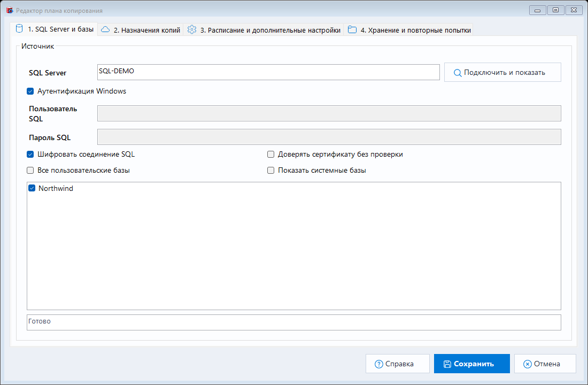Image resolution: width=588 pixels, height=385 pixels.
Task: Click the floppy disk icon on Сохранить
Action: point(447,364)
